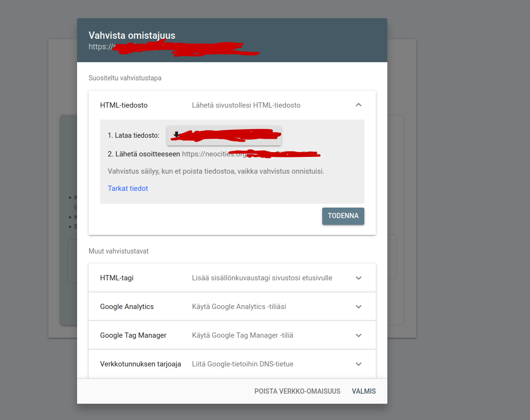Select the Google Tag Manager label
530x420 pixels.
pos(133,335)
